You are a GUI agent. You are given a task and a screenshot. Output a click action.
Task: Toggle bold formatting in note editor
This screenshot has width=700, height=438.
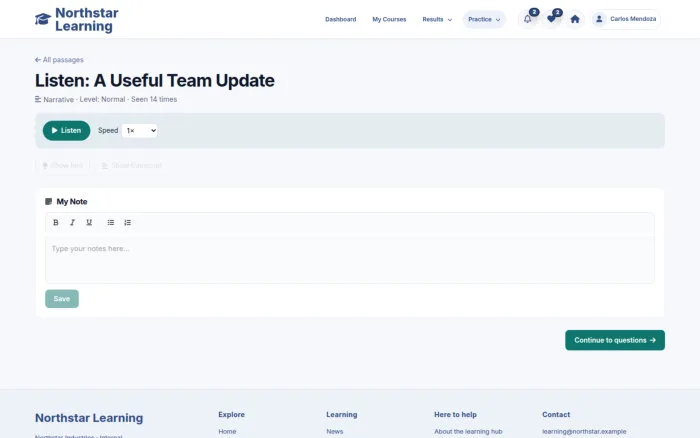coord(56,222)
